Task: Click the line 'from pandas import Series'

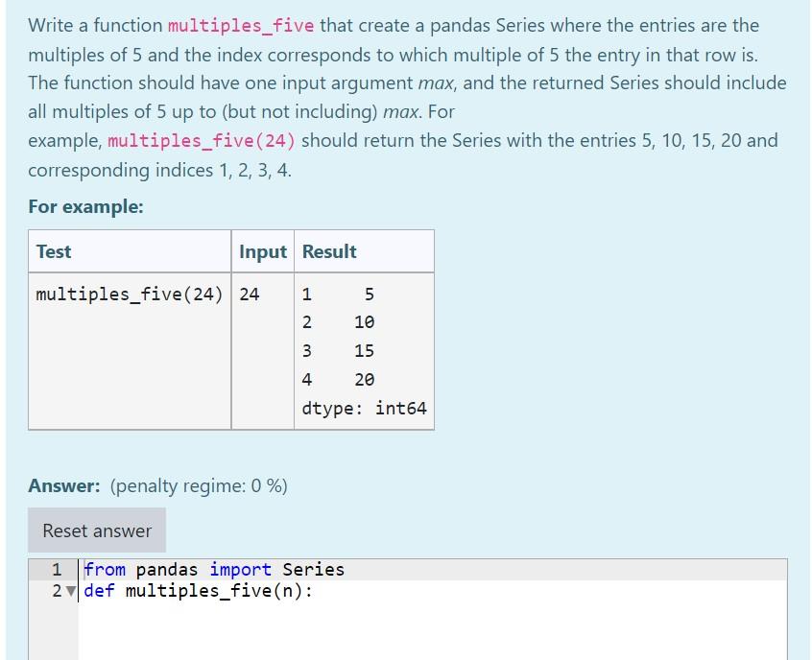Action: (213, 569)
